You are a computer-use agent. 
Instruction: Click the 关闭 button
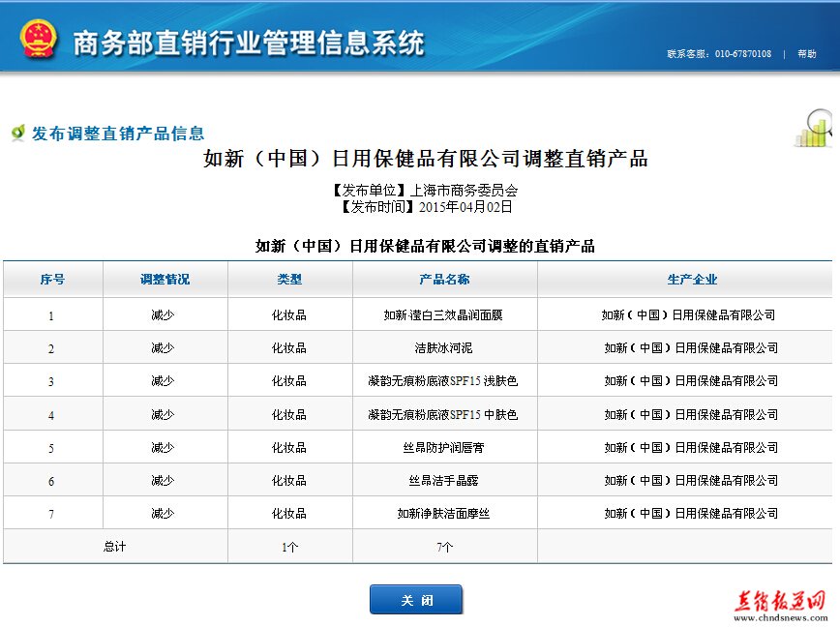click(x=416, y=600)
